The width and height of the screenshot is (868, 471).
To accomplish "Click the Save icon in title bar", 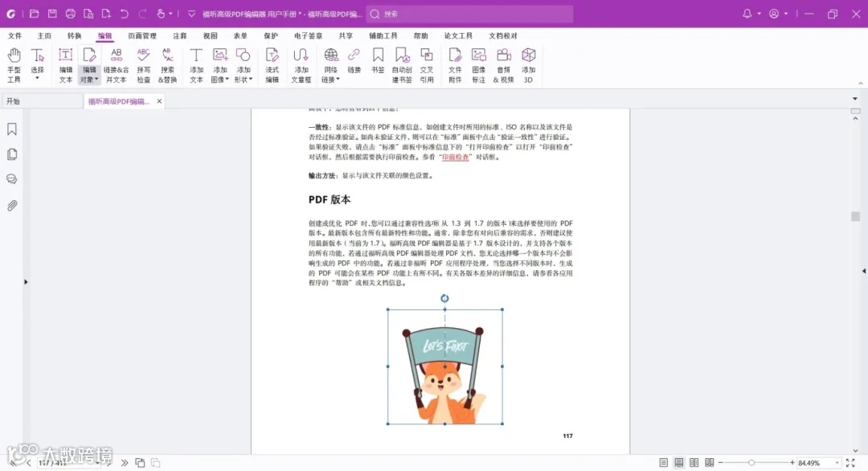I will (52, 14).
